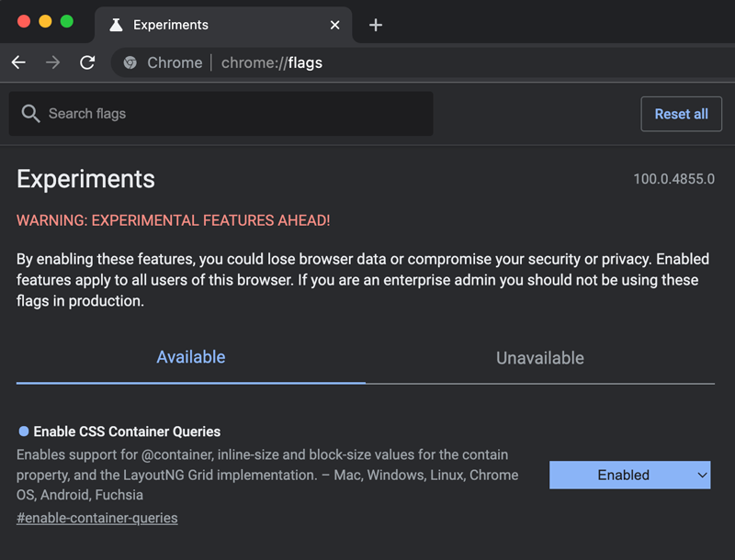Switch to the Unavailable tab
This screenshot has width=735, height=560.
pos(539,358)
